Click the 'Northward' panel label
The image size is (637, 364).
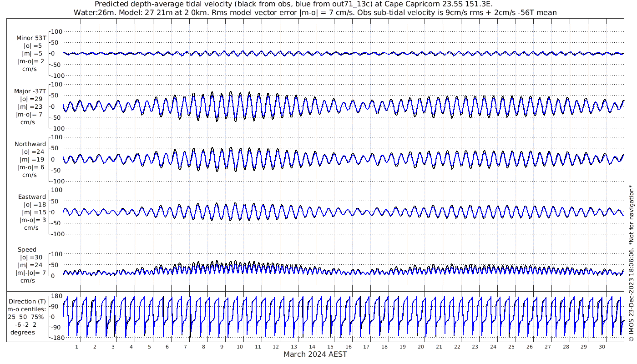coord(30,144)
